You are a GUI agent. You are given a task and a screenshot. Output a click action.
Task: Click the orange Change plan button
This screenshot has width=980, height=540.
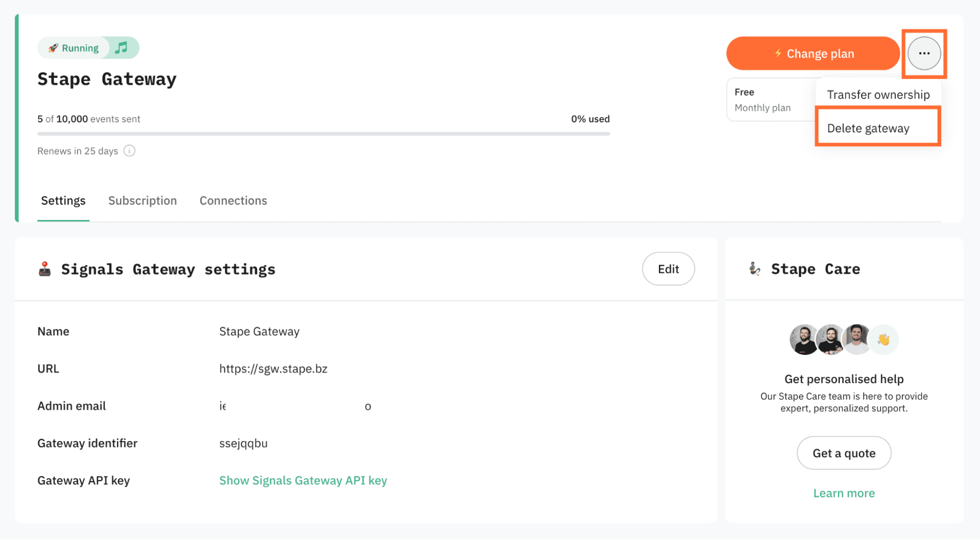pos(813,53)
